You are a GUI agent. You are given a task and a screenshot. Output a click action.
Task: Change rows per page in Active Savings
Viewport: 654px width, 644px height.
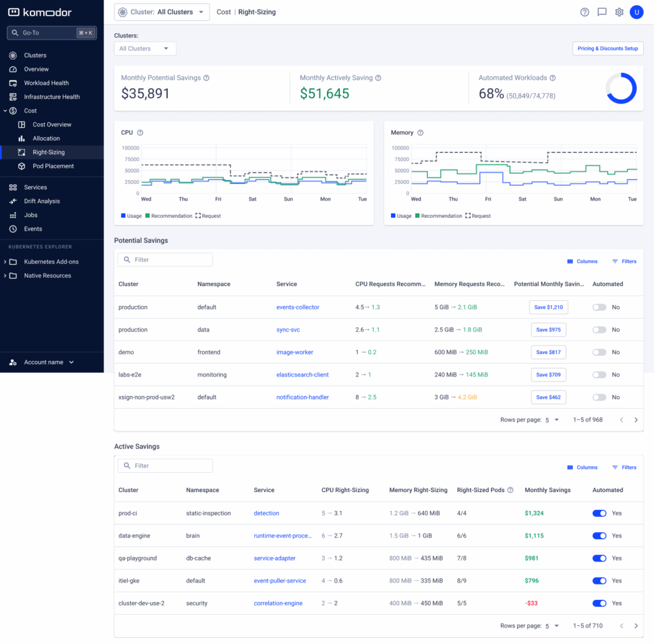(x=552, y=626)
